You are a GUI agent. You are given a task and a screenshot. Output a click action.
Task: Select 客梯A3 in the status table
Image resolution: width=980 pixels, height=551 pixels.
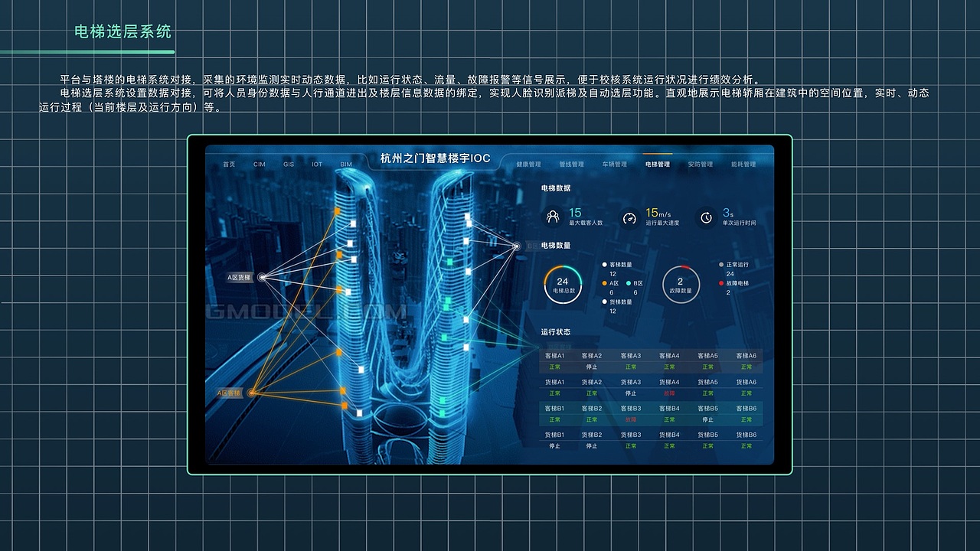click(x=631, y=356)
